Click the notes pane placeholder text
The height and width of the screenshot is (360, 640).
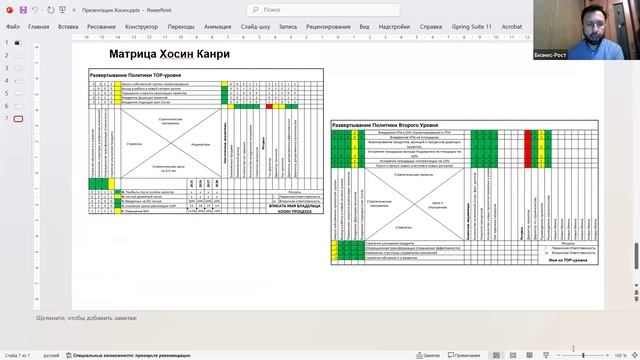tap(86, 318)
